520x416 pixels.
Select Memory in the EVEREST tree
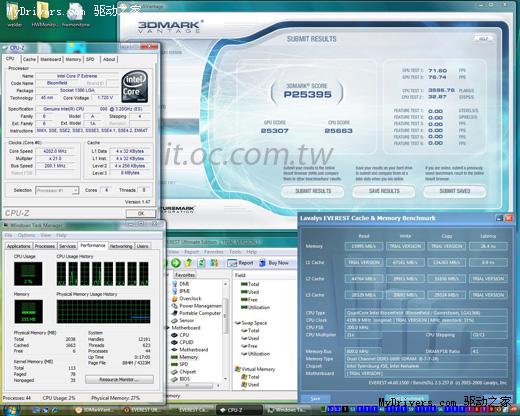pos(188,357)
